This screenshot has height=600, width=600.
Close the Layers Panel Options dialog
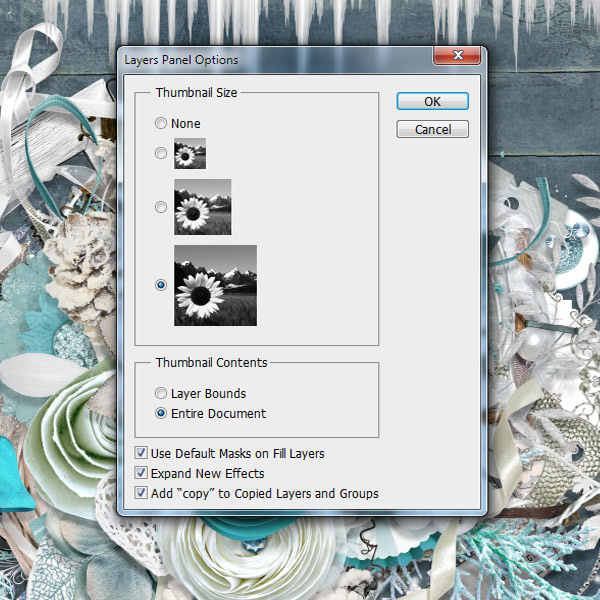click(457, 55)
